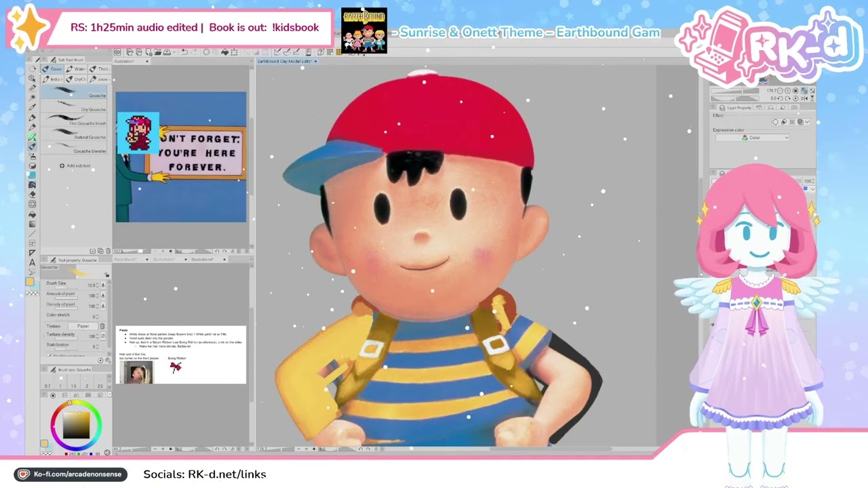The height and width of the screenshot is (488, 868).
Task: Click the Paper texture button
Action: pyautogui.click(x=83, y=326)
